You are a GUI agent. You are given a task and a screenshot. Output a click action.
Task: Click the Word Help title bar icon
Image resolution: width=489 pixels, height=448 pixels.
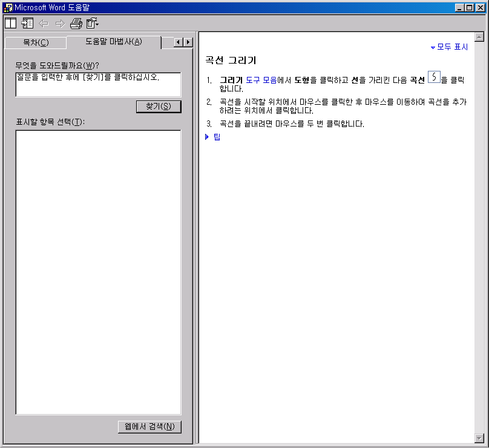point(8,7)
